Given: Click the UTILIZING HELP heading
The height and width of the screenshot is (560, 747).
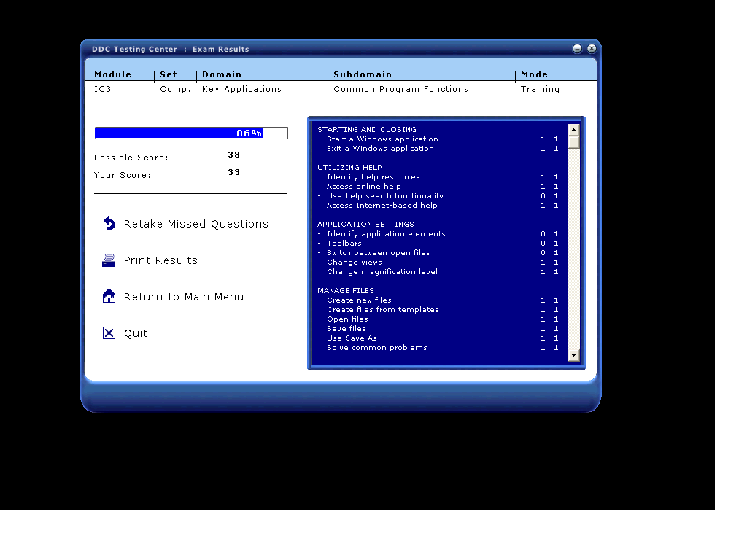Looking at the screenshot, I should [x=349, y=168].
